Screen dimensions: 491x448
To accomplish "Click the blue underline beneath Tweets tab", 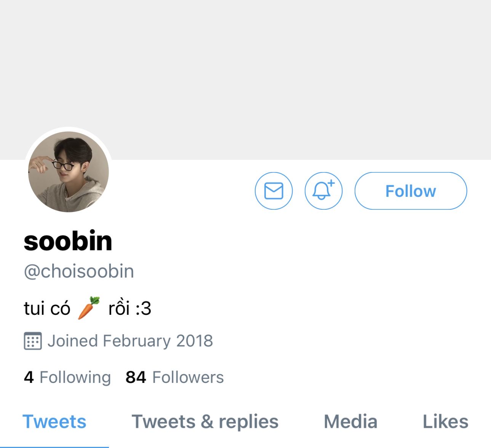I will (54, 447).
